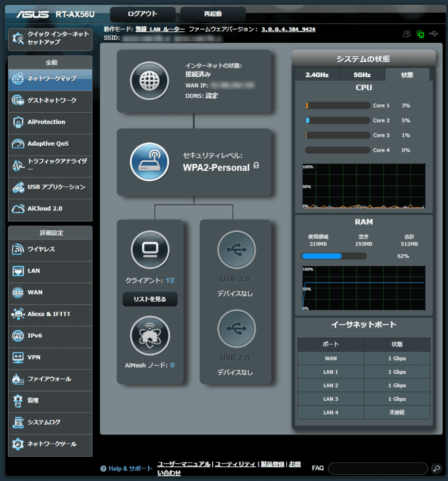Click the client count 12

coord(170,280)
